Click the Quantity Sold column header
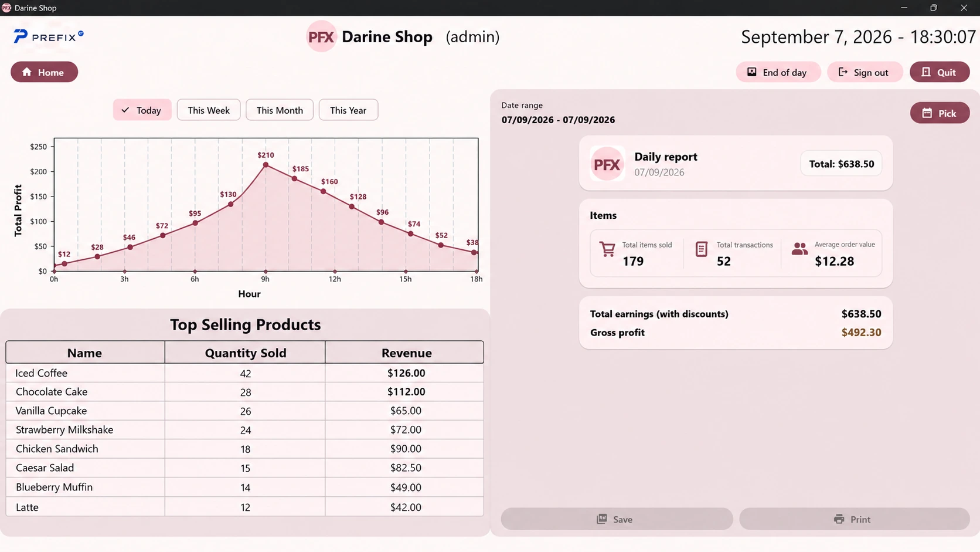The image size is (980, 552). pos(245,353)
